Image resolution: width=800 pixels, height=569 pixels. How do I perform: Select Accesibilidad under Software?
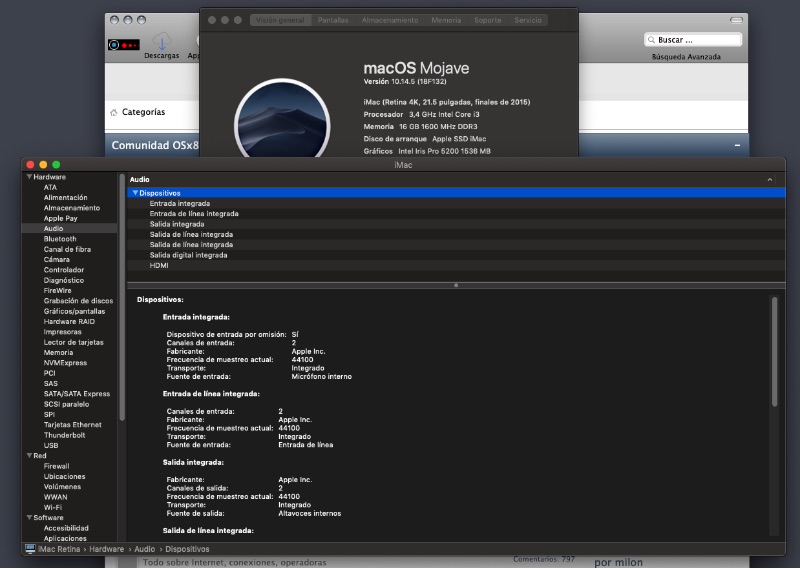pos(66,528)
